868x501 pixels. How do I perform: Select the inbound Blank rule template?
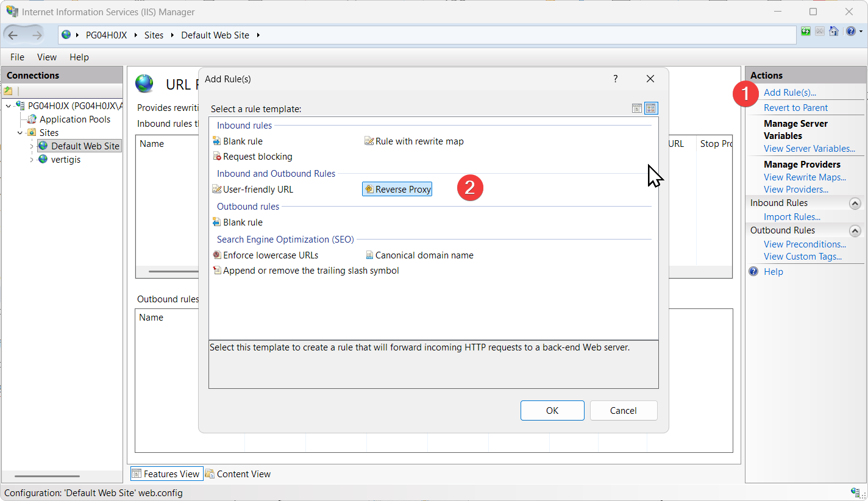(x=238, y=141)
